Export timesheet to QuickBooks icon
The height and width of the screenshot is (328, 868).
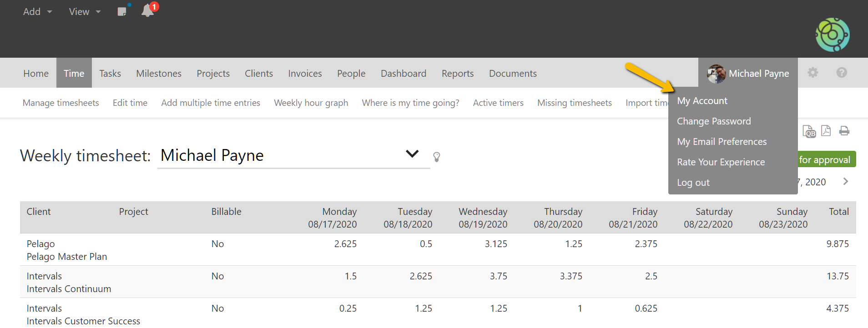(809, 131)
